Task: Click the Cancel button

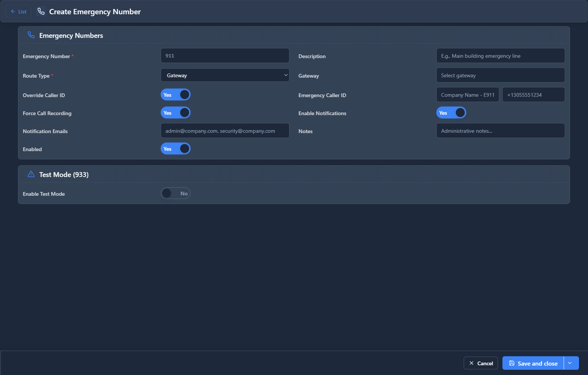Action: (x=481, y=363)
